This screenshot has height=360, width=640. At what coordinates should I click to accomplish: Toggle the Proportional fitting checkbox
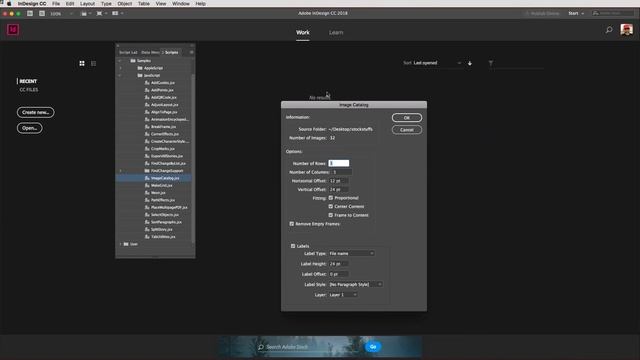pyautogui.click(x=331, y=198)
